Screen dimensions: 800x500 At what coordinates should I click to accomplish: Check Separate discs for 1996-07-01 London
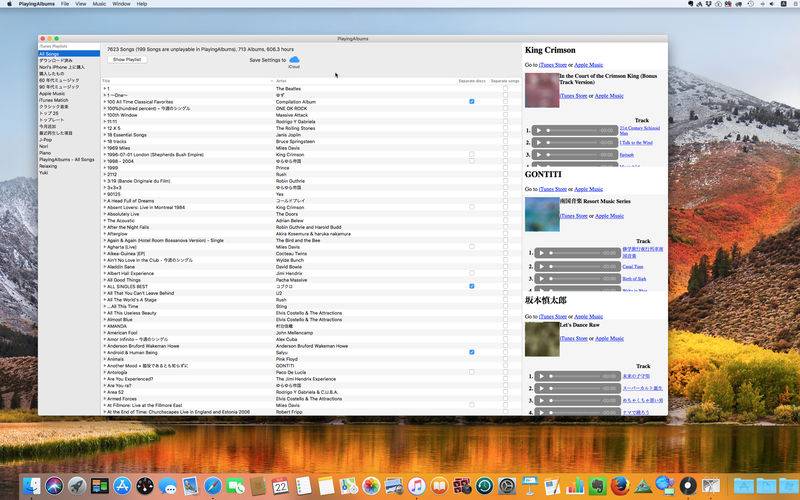pyautogui.click(x=471, y=154)
